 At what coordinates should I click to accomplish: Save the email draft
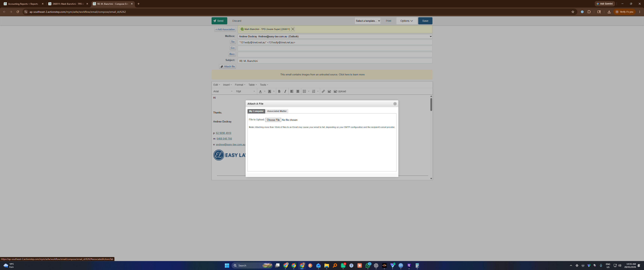coord(425,21)
